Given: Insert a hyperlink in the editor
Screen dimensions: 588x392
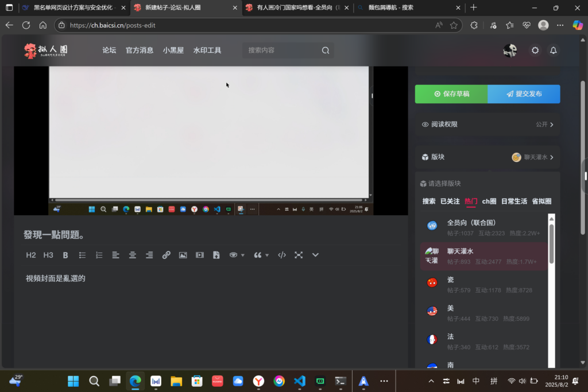Looking at the screenshot, I should (x=167, y=255).
